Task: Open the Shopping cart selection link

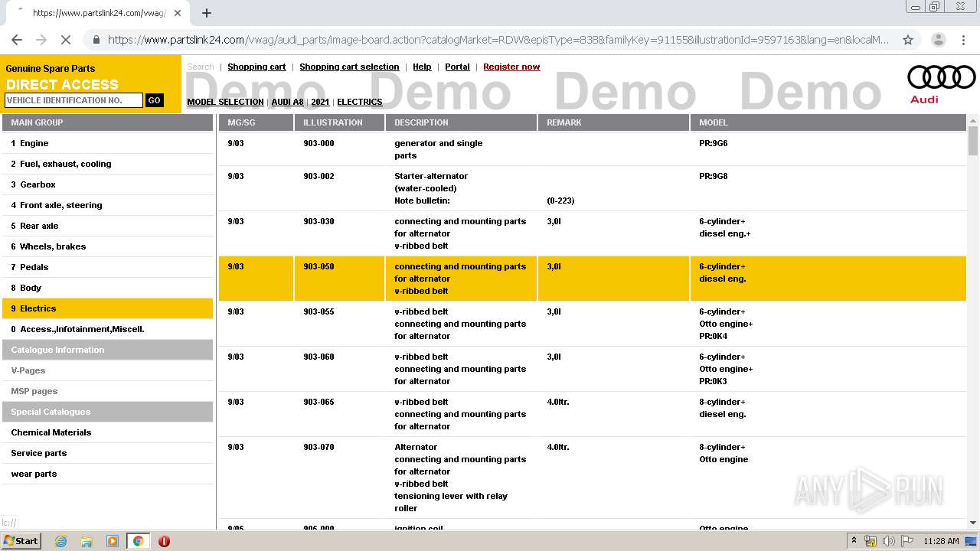Action: point(349,67)
